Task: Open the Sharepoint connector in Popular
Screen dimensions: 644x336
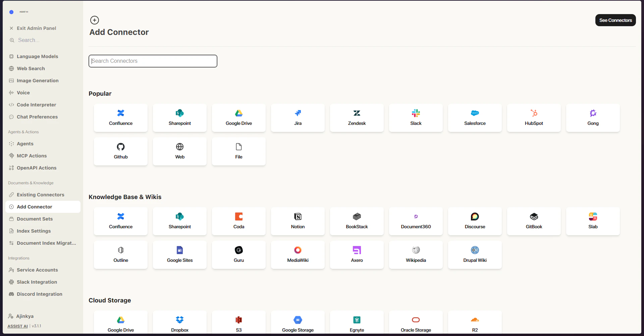Action: 180,118
